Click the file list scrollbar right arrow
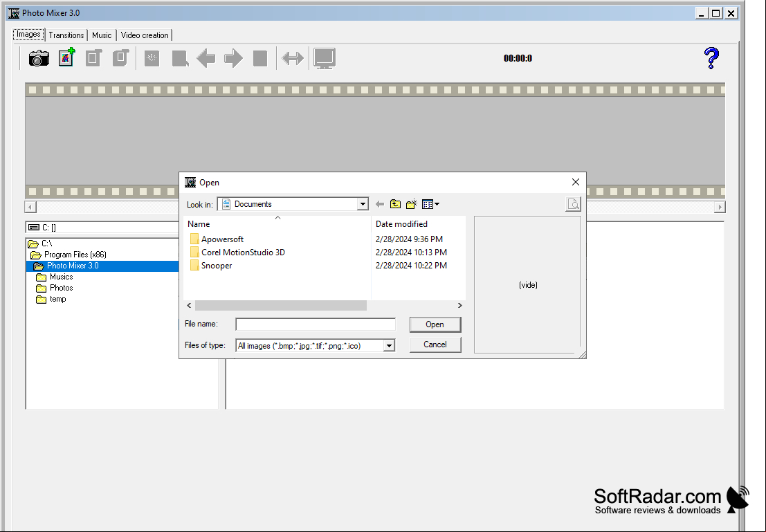Viewport: 766px width, 532px height. 459,305
